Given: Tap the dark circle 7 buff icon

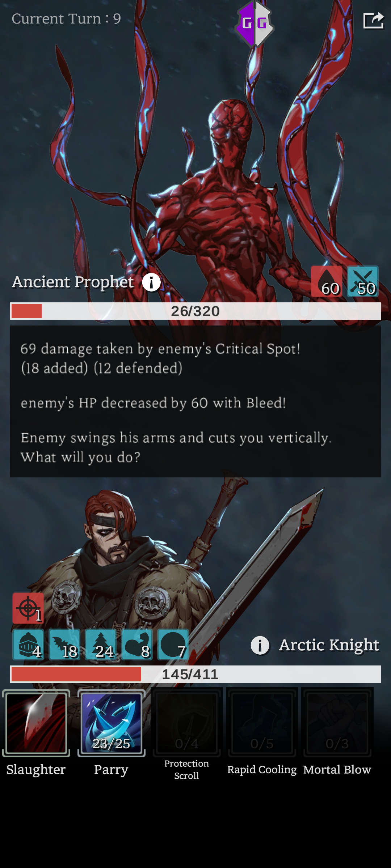Looking at the screenshot, I should 173,644.
